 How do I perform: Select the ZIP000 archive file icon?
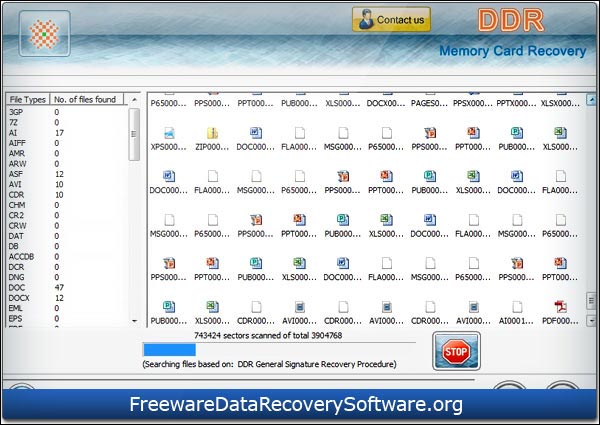point(212,133)
